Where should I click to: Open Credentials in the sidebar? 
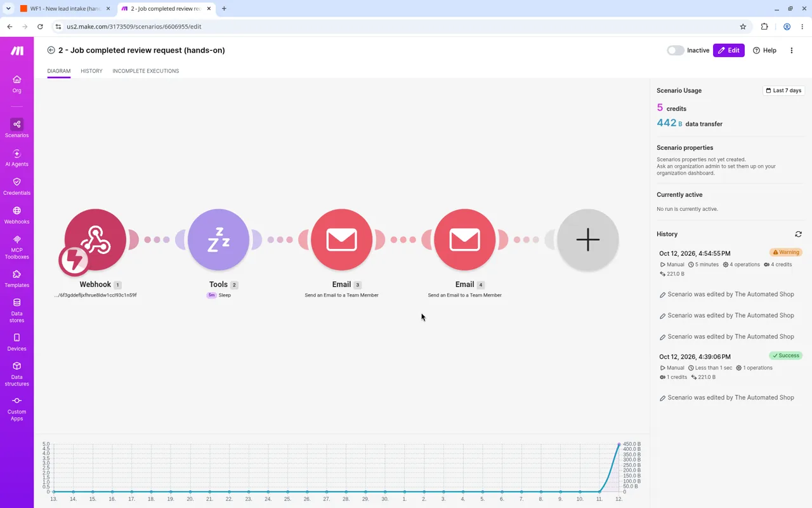(x=16, y=187)
